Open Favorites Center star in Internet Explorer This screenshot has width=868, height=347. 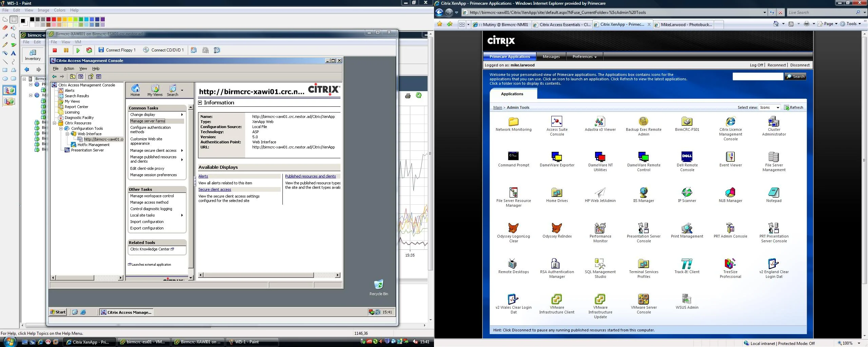coord(440,24)
